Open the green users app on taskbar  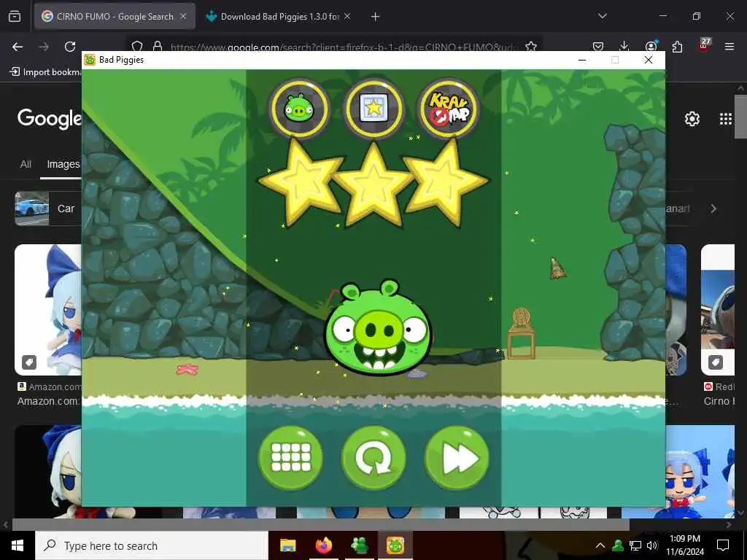click(x=359, y=545)
